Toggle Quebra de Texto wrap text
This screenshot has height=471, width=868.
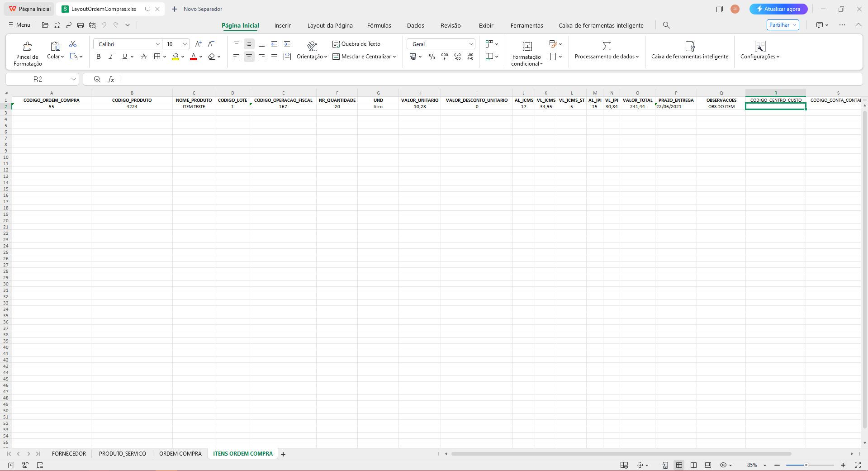pos(356,44)
